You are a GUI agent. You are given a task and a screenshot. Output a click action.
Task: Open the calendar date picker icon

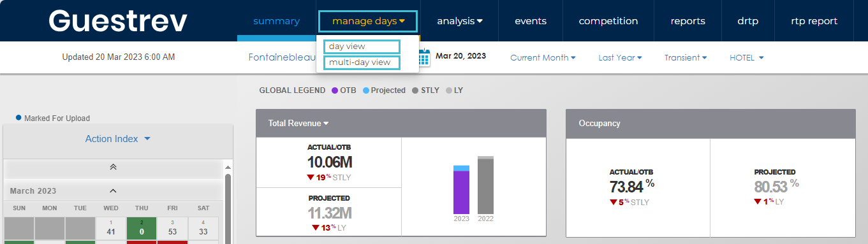click(425, 58)
